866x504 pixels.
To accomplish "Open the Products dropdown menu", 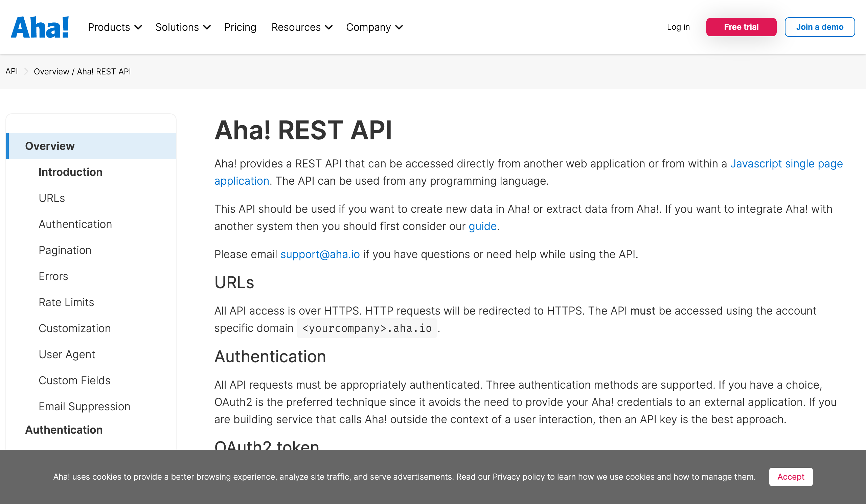I will (115, 27).
